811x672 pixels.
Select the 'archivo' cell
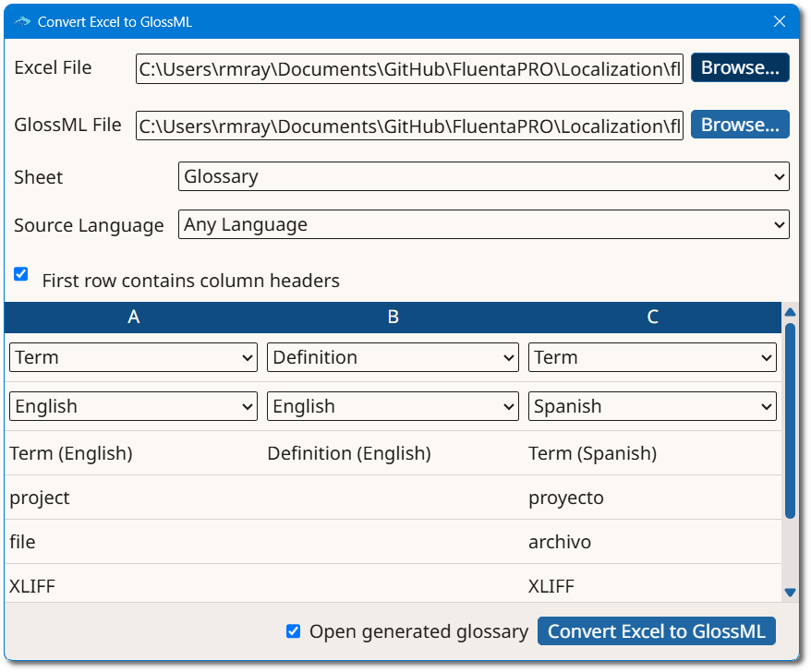(x=653, y=542)
